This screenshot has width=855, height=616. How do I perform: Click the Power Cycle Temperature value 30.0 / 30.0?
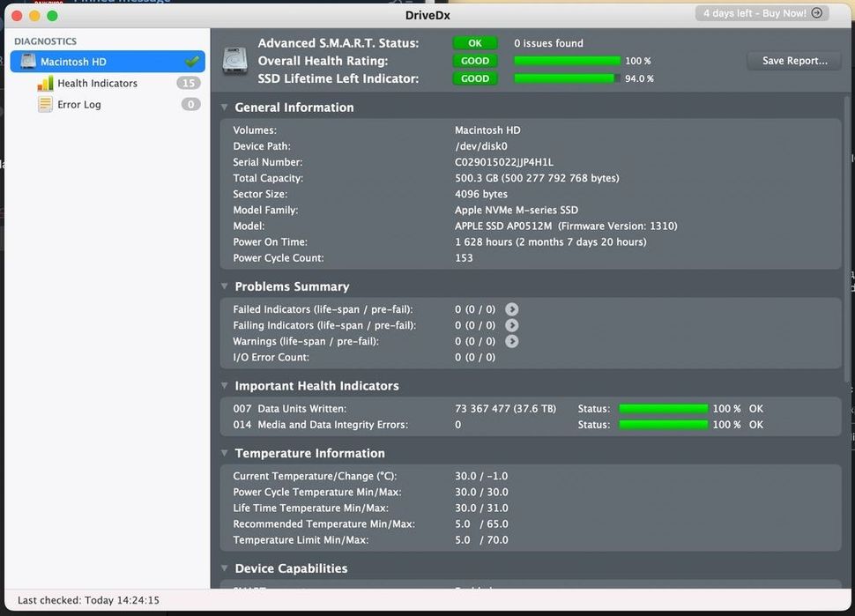(481, 492)
